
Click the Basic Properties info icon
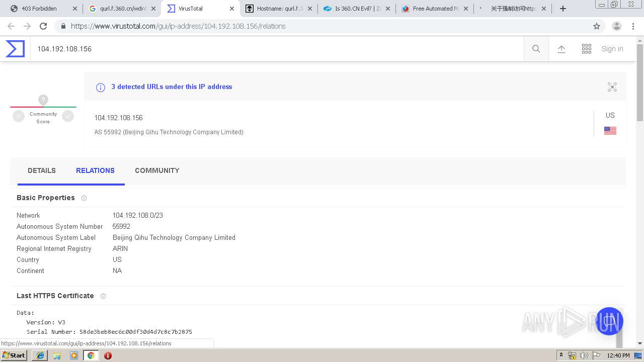[84, 198]
